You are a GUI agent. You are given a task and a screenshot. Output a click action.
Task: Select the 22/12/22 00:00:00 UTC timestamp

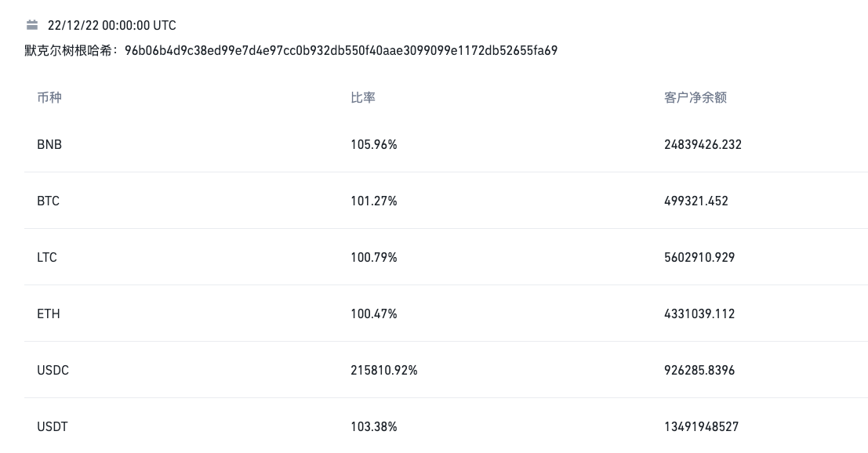click(111, 26)
